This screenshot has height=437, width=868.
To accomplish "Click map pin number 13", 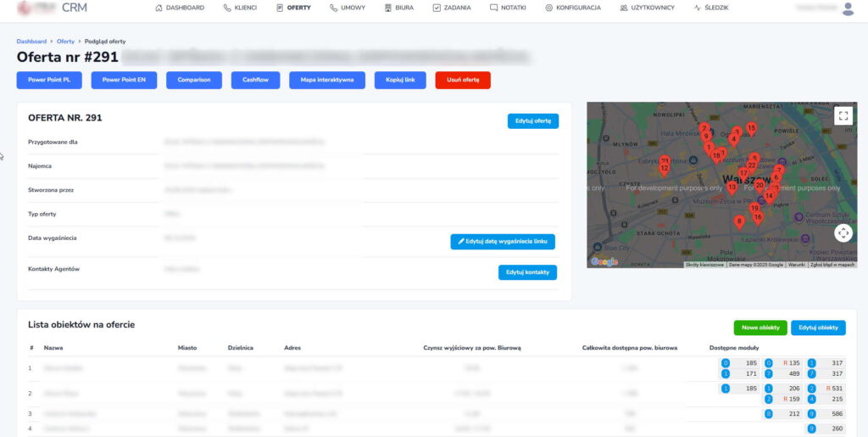I will point(732,188).
